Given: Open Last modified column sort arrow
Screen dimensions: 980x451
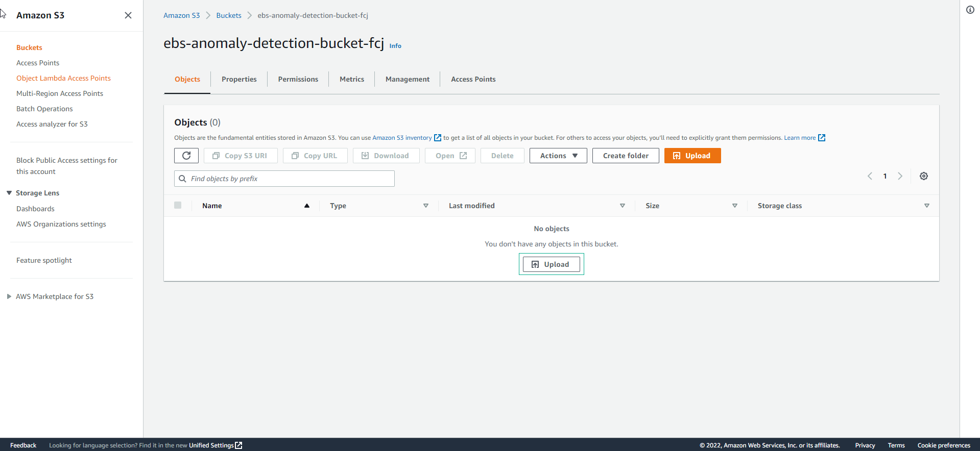Looking at the screenshot, I should [x=623, y=206].
